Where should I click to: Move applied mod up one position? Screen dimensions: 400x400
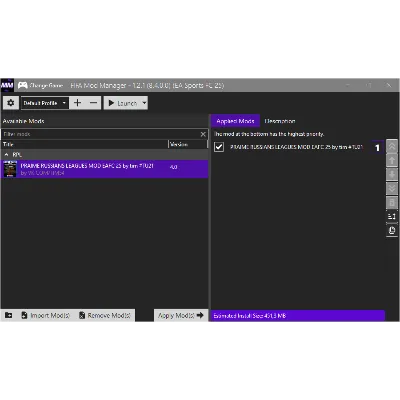392,160
